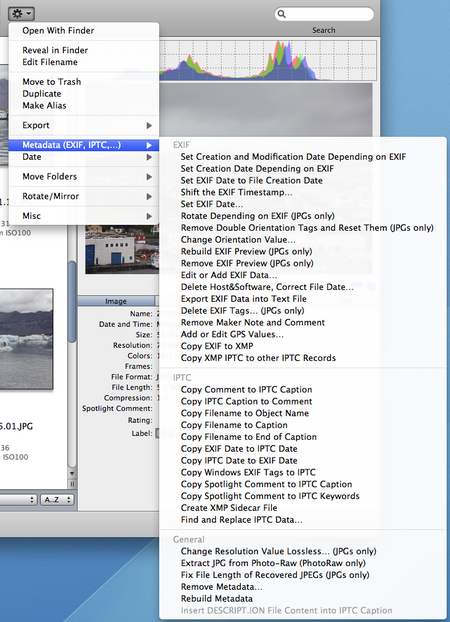Viewport: 450px width, 622px height.
Task: Set Creation and Modification Date Depending on EXIF
Action: [x=303, y=157]
